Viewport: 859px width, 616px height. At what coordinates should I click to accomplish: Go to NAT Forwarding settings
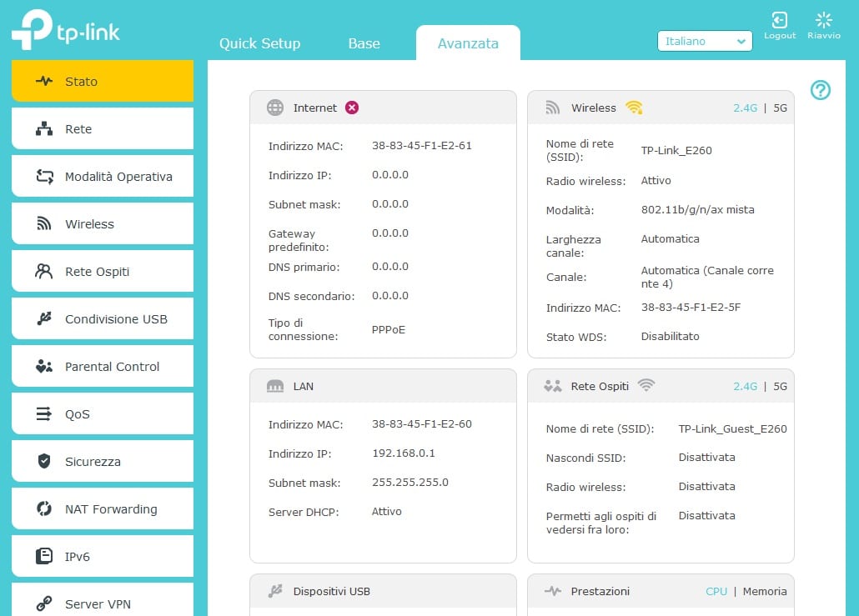pos(103,509)
